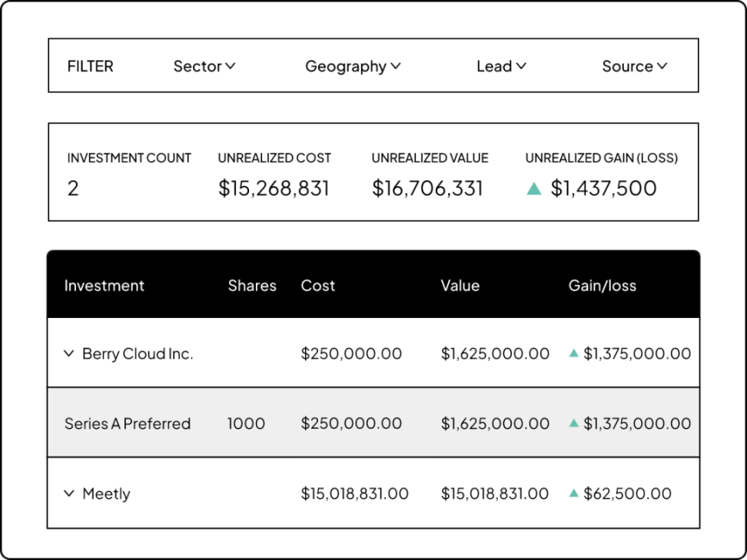Expand the Lead filter dropdown
Image resolution: width=747 pixels, height=560 pixels.
coord(501,66)
